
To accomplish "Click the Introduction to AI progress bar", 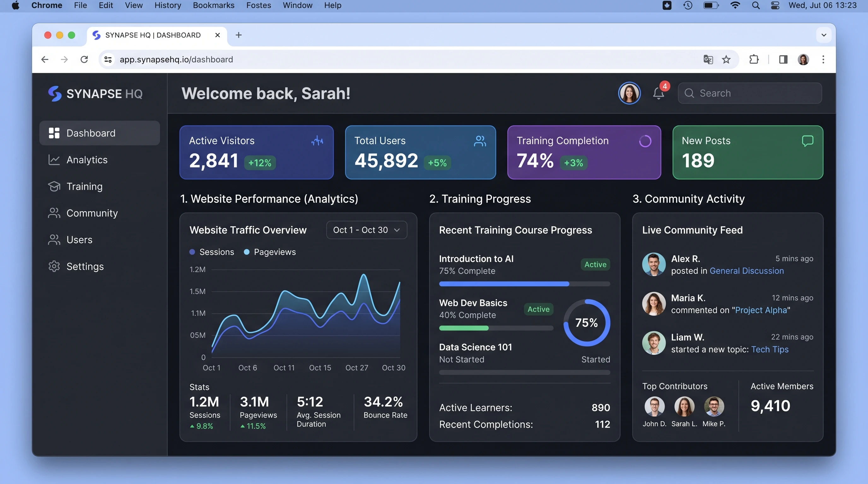I will [524, 284].
